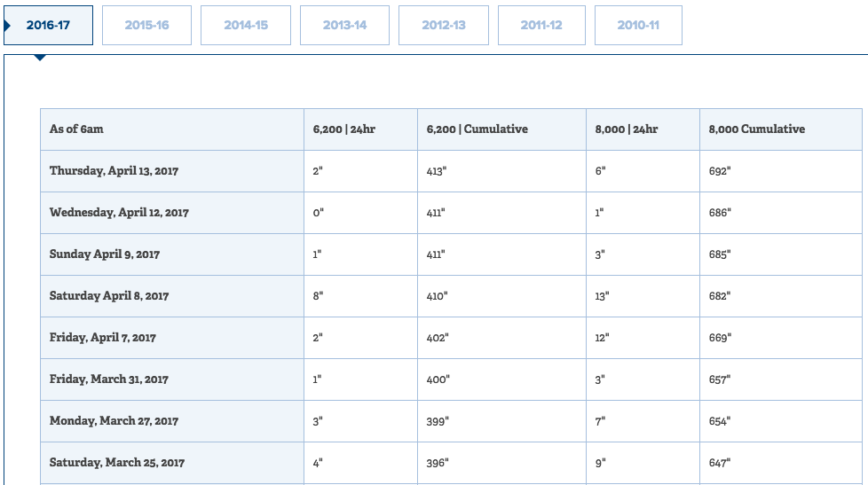Open the 2014-15 season tab
Screen dimensions: 868x485
(246, 26)
